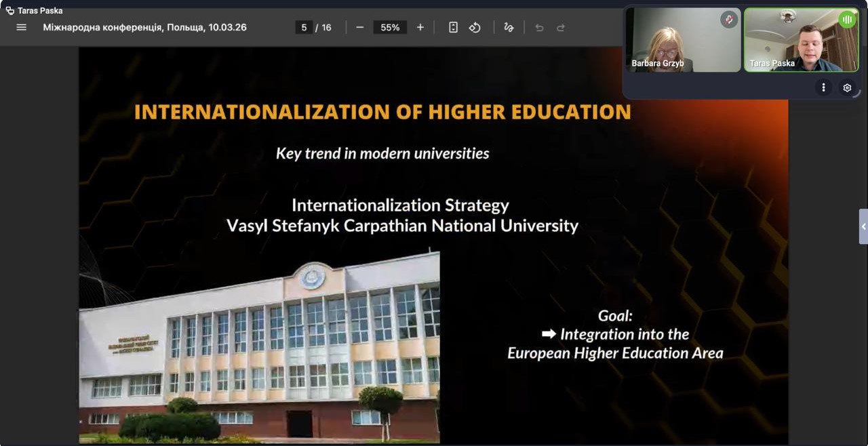Click the document title in toolbar
Screen dimensions: 868x446
pyautogui.click(x=144, y=27)
